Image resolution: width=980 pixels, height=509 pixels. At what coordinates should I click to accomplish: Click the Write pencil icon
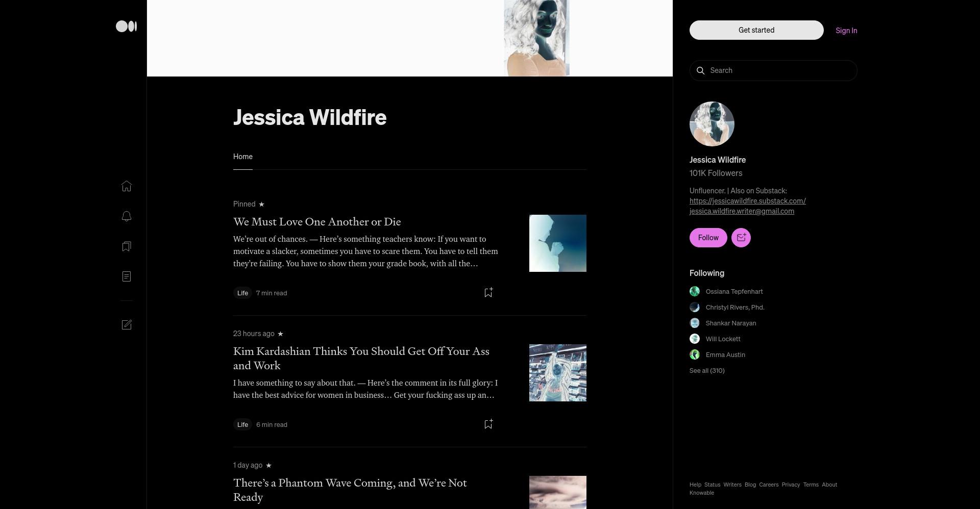click(127, 325)
